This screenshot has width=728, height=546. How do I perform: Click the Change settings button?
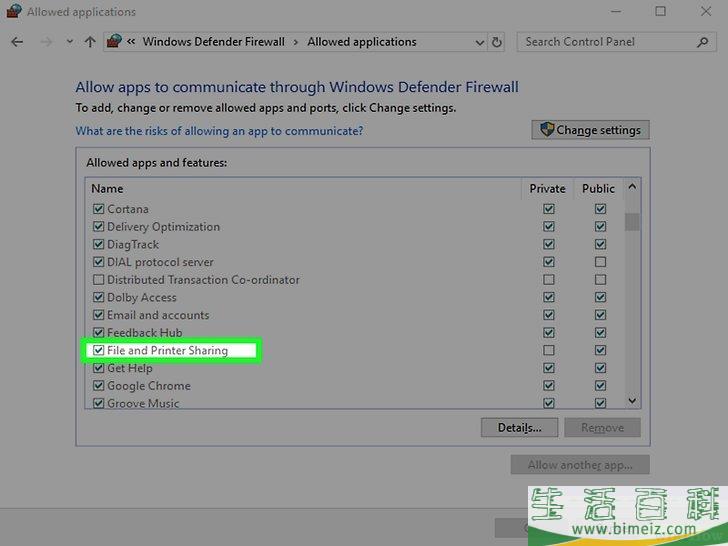coord(591,130)
